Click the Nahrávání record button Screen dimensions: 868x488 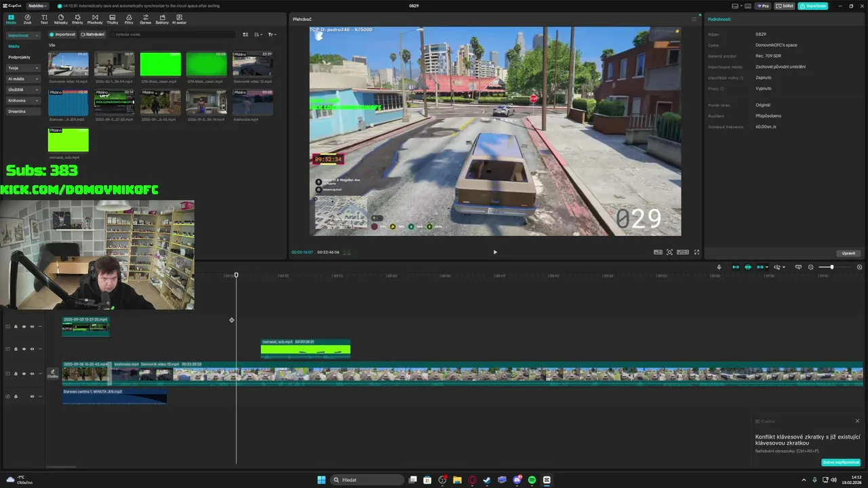(x=93, y=34)
